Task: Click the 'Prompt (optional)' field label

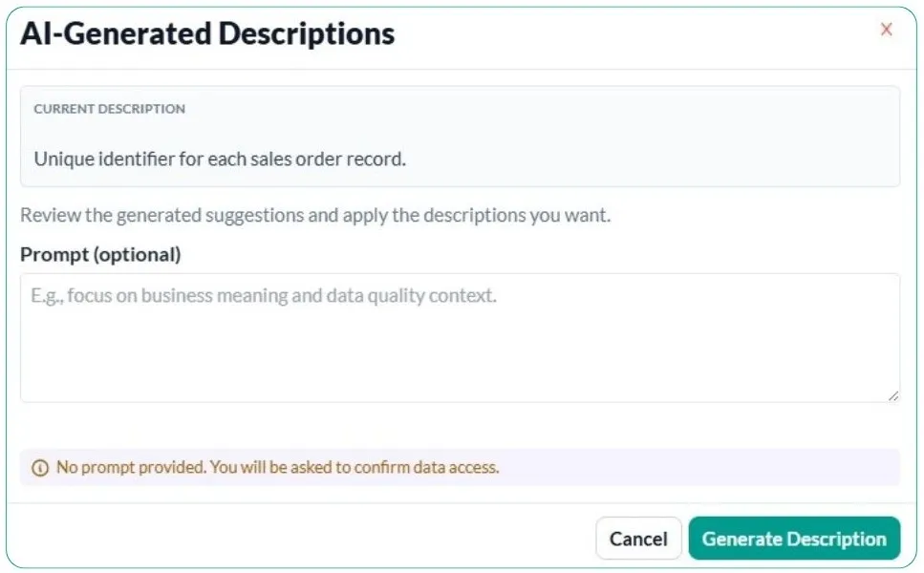Action: coord(100,254)
